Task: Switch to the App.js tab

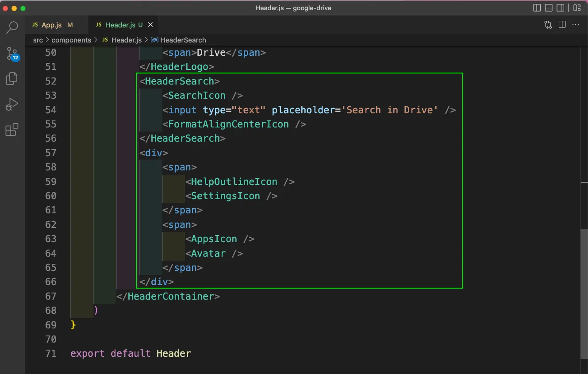Action: 56,25
